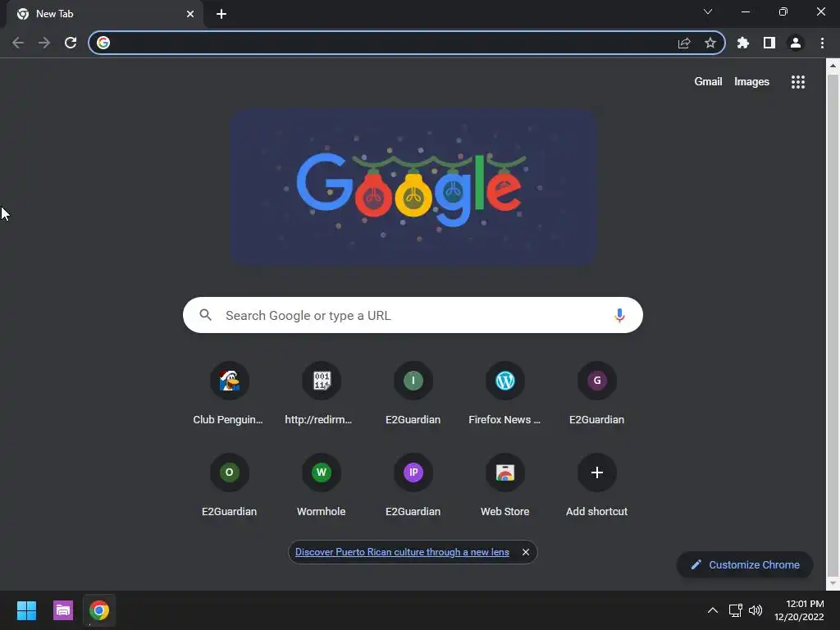Viewport: 840px width, 630px height.
Task: Click the forward navigation arrow
Action: [44, 43]
